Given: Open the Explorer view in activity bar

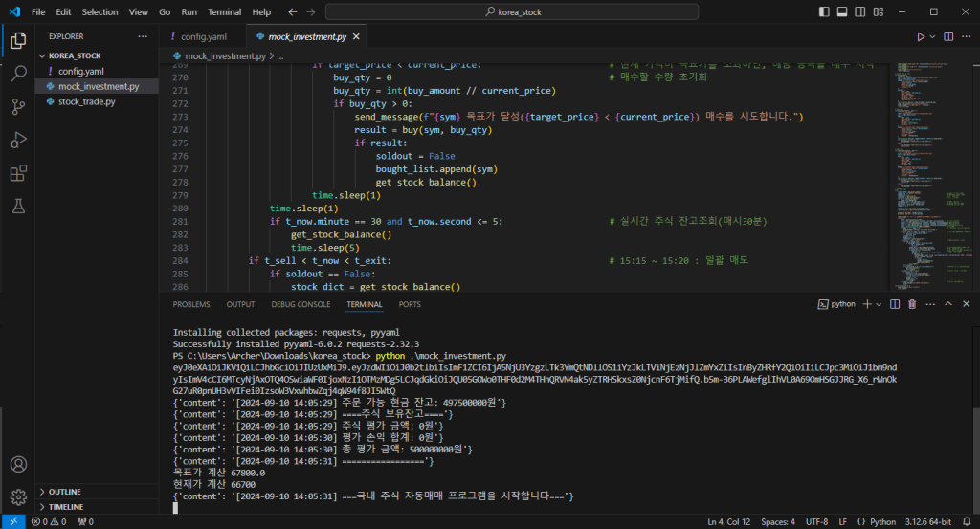Looking at the screenshot, I should click(18, 40).
